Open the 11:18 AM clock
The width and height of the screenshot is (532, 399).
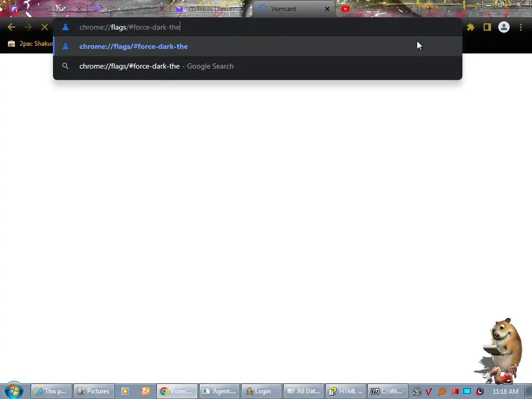(x=505, y=392)
